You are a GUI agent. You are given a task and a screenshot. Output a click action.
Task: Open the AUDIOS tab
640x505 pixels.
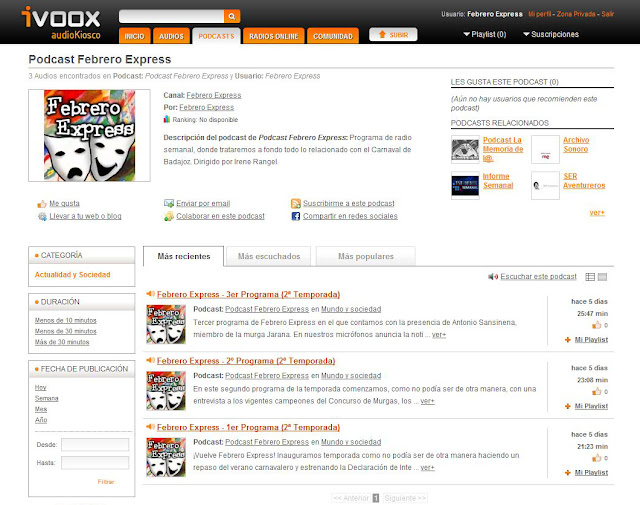point(171,36)
